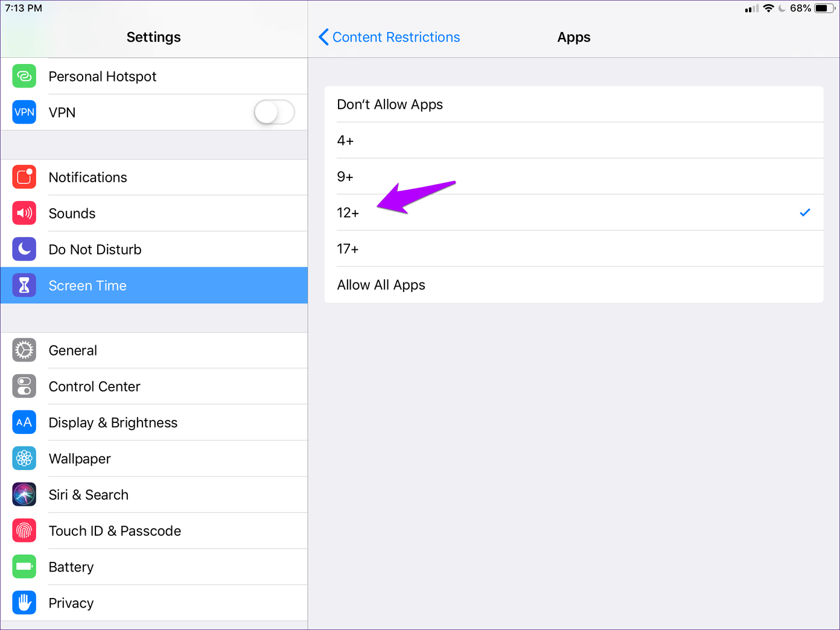Tap the Sounds speaker icon
This screenshot has height=630, width=840.
[24, 214]
